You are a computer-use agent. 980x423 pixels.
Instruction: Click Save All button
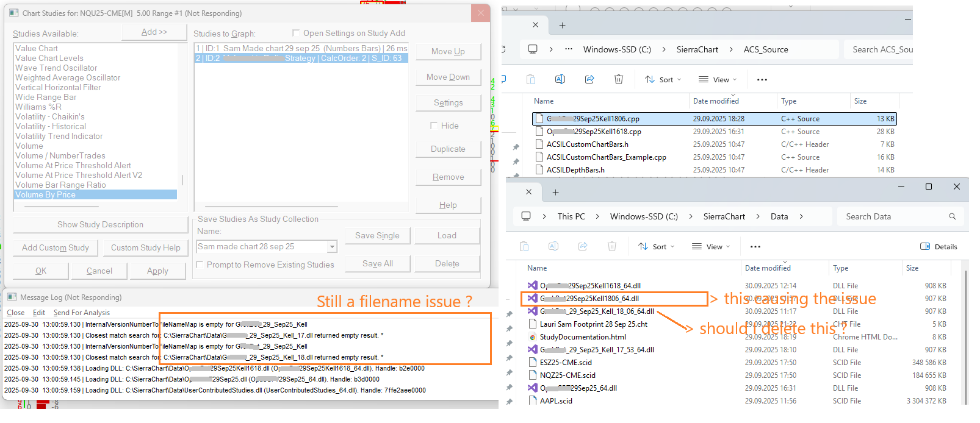(377, 263)
